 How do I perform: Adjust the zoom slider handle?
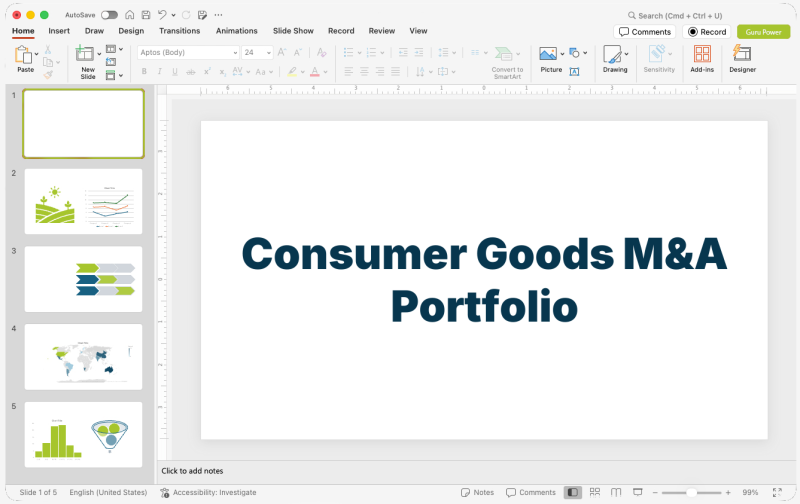691,492
